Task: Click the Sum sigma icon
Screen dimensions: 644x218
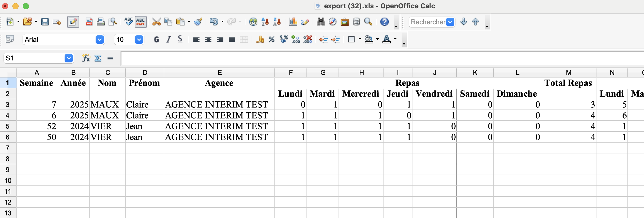Action: (x=98, y=58)
